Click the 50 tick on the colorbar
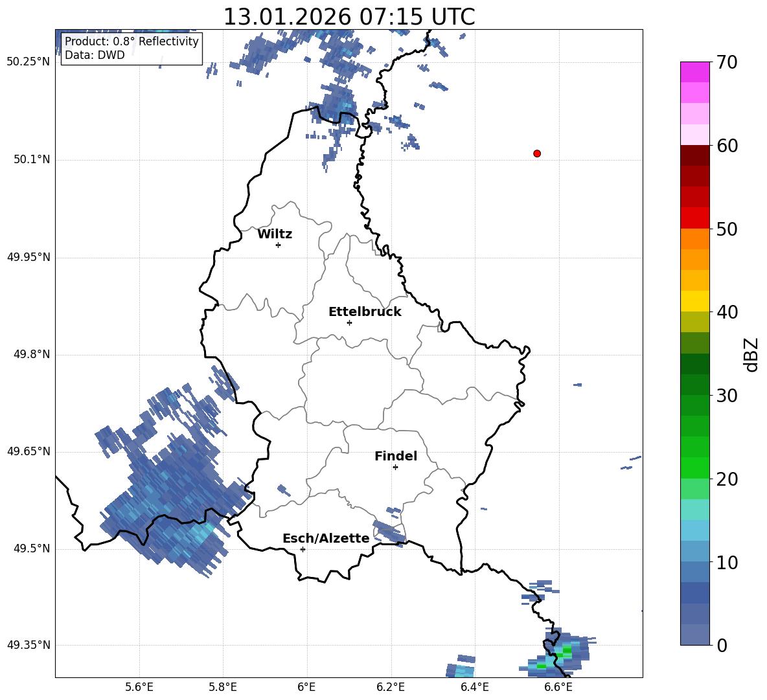767x700 pixels. [x=727, y=229]
